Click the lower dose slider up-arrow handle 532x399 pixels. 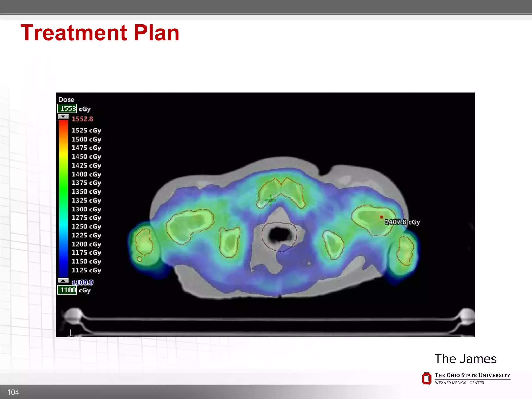click(63, 281)
